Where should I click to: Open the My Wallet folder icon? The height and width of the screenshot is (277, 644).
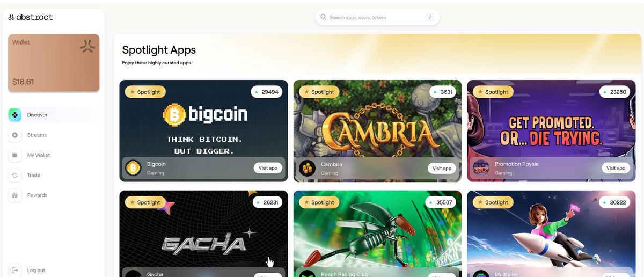point(15,155)
